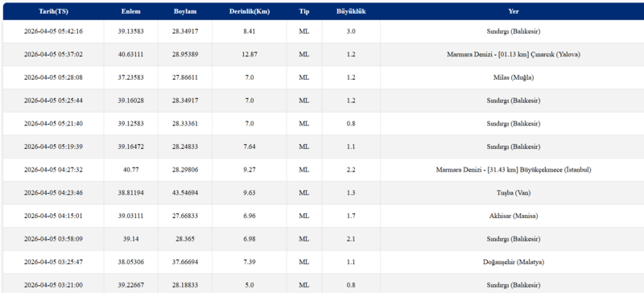The width and height of the screenshot is (644, 293).
Task: Click the Boylam column header
Action: 185,11
